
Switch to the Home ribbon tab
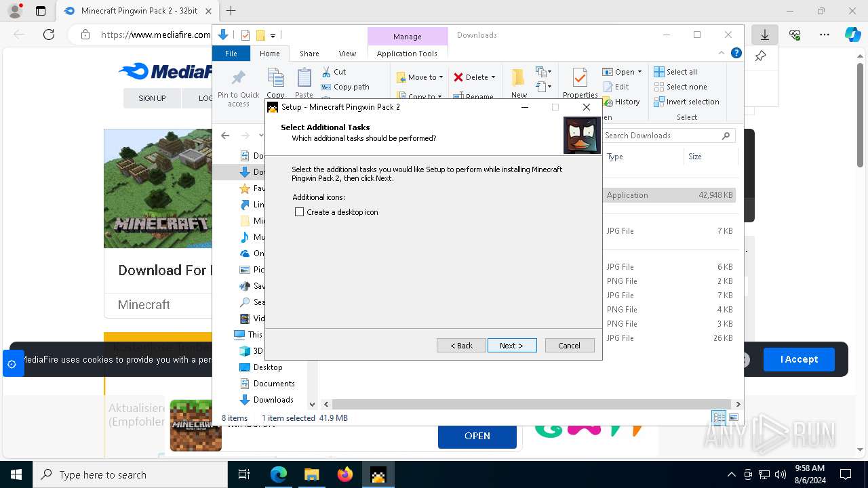coord(269,54)
